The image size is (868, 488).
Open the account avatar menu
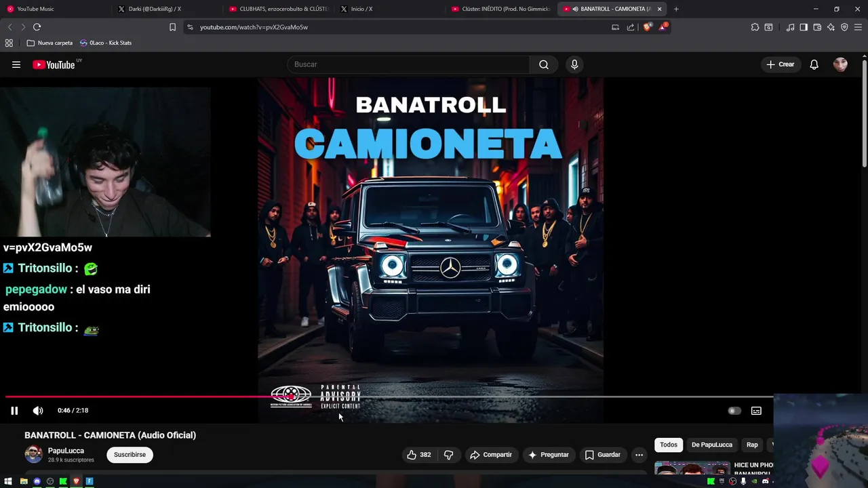point(840,64)
